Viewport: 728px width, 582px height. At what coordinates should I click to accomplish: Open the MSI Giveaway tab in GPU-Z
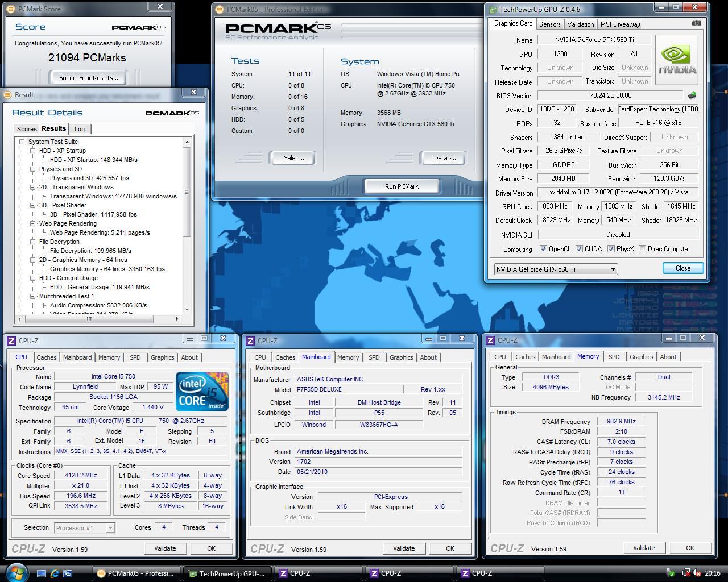(620, 24)
